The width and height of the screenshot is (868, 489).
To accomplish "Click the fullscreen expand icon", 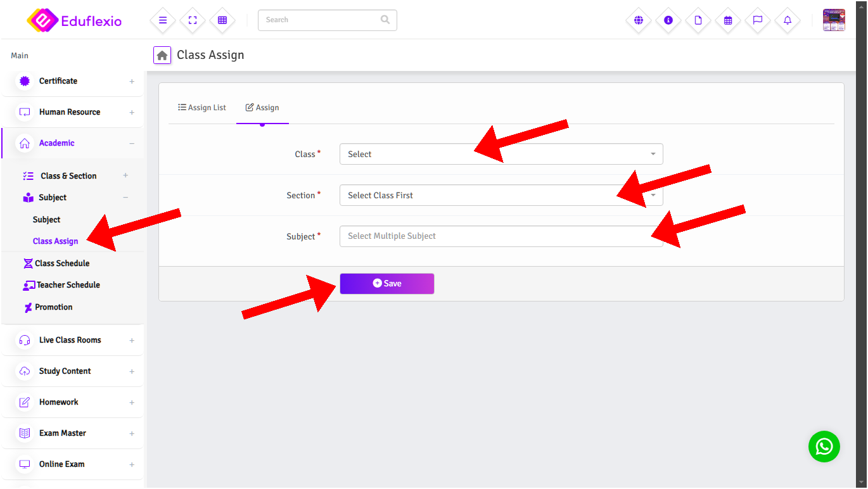I will (193, 20).
